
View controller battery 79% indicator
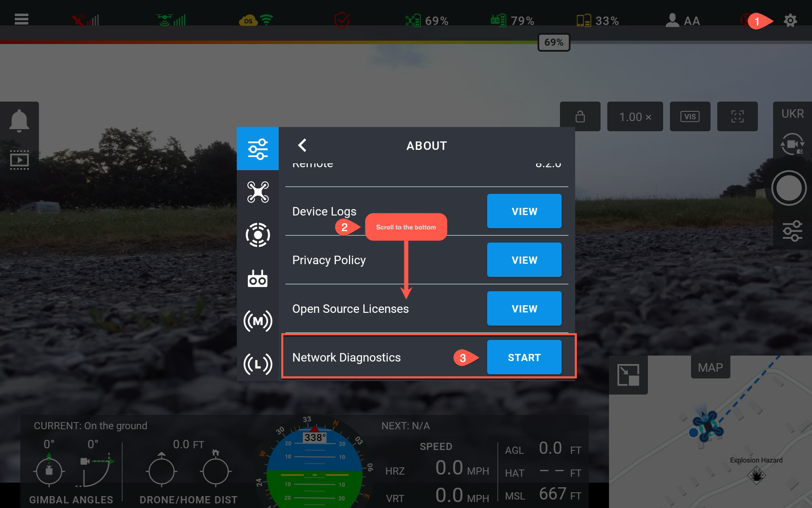(x=512, y=20)
